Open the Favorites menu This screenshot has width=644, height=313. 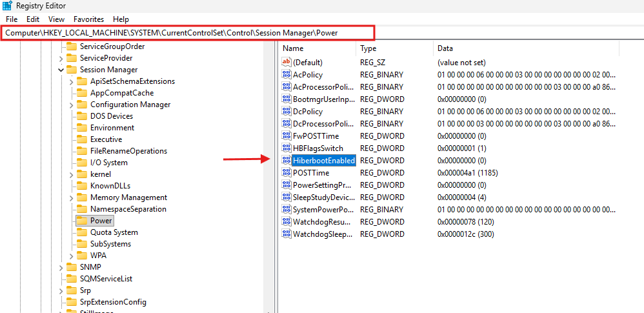88,19
